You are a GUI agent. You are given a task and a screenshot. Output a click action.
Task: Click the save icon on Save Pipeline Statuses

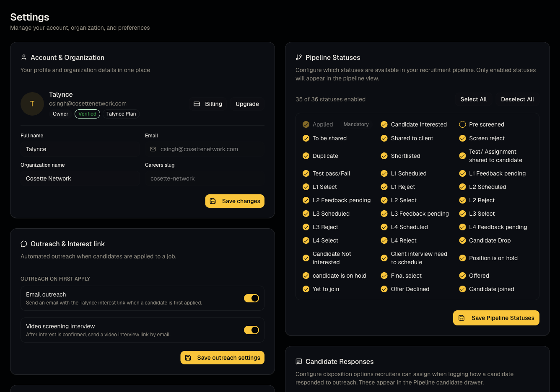tap(461, 318)
